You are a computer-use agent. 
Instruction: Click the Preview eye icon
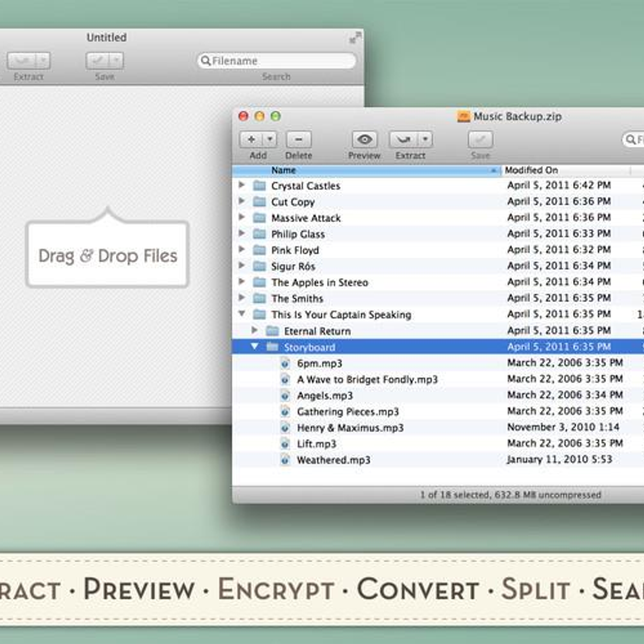click(364, 140)
